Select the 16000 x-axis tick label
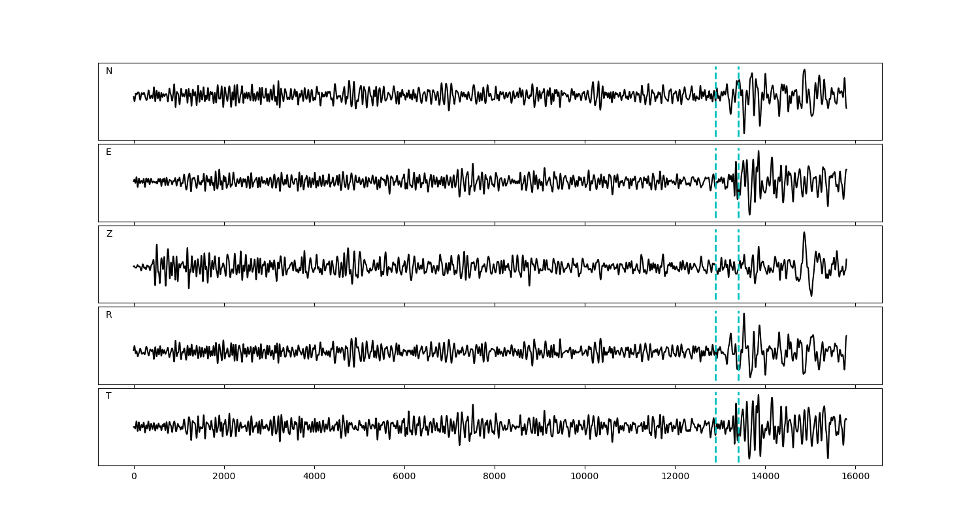 [x=855, y=477]
